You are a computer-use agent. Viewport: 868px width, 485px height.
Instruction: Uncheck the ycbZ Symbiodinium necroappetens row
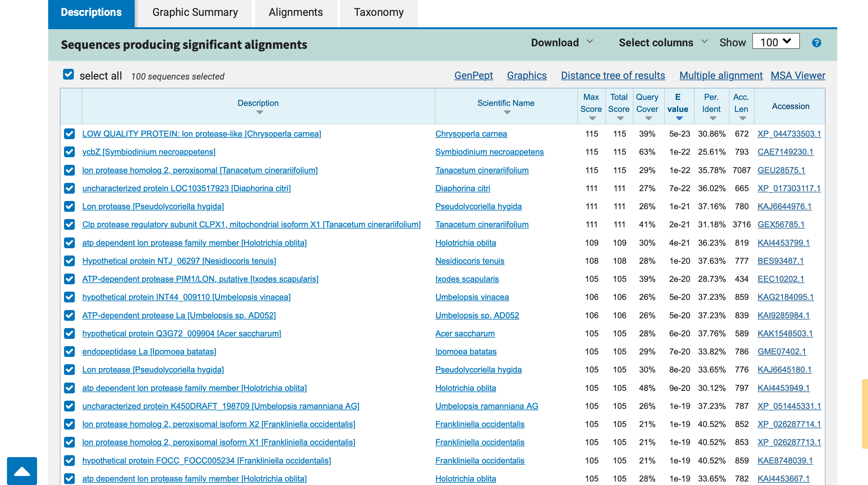point(69,152)
